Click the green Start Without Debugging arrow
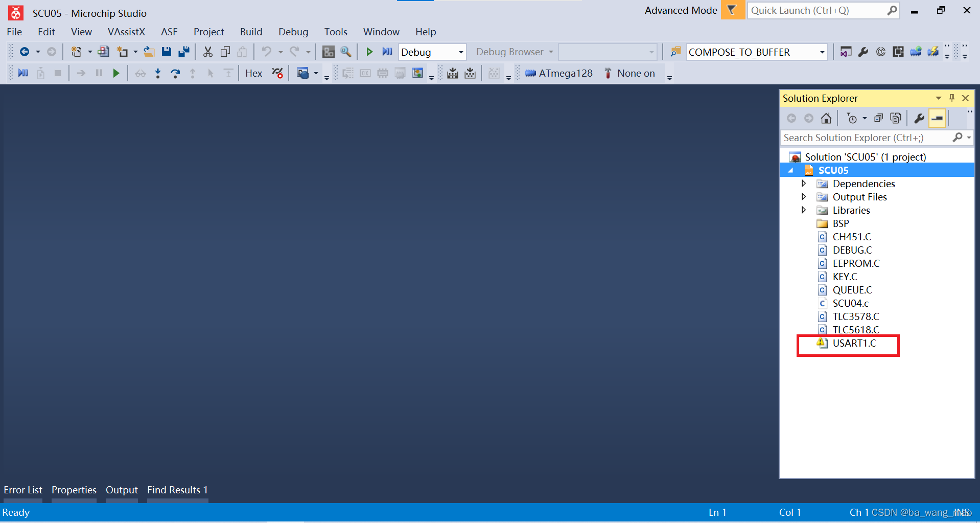 tap(369, 52)
